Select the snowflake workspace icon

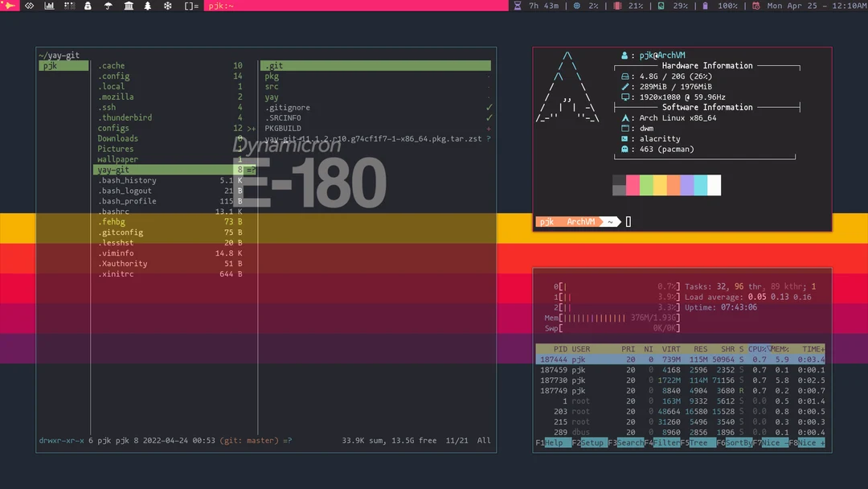tap(168, 6)
